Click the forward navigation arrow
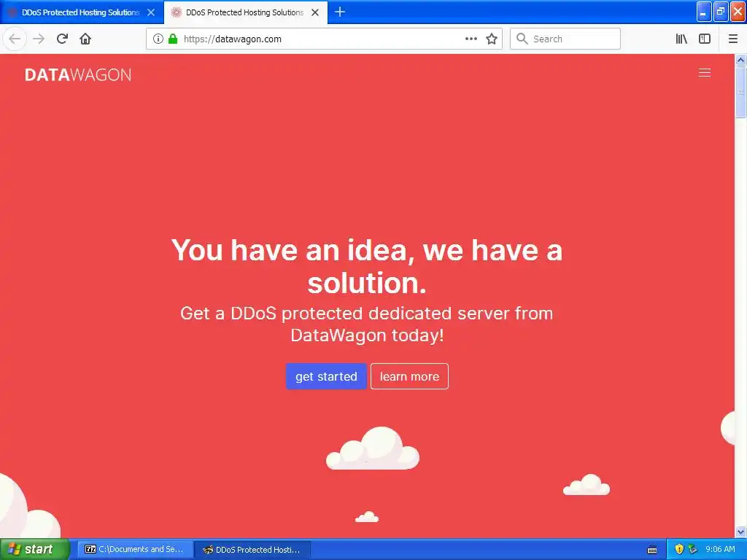This screenshot has width=747, height=560. pos(39,39)
